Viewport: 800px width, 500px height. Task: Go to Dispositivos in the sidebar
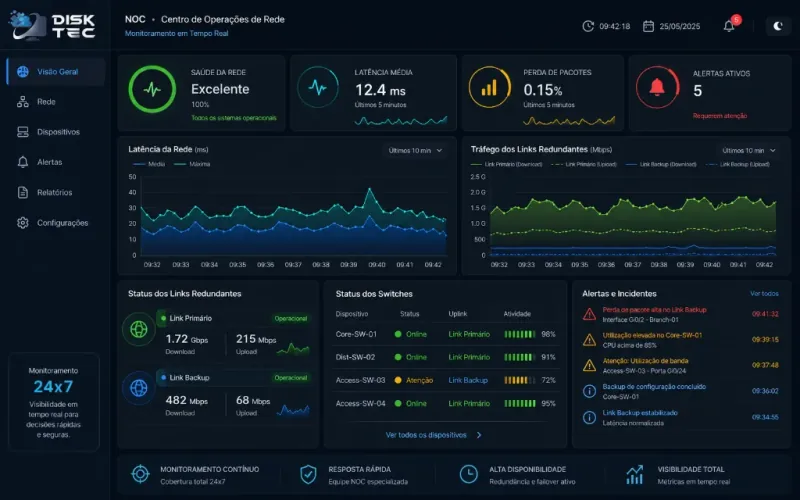pos(48,132)
